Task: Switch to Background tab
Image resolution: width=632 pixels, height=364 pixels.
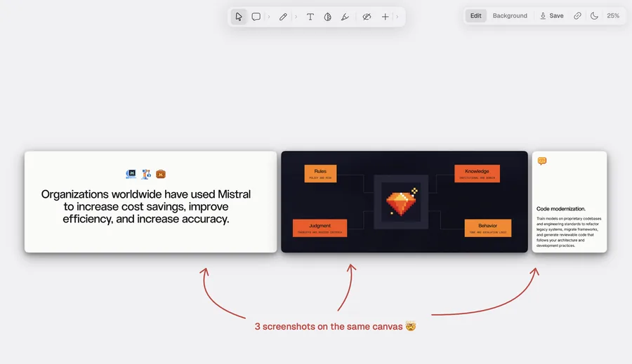Action: pos(510,15)
